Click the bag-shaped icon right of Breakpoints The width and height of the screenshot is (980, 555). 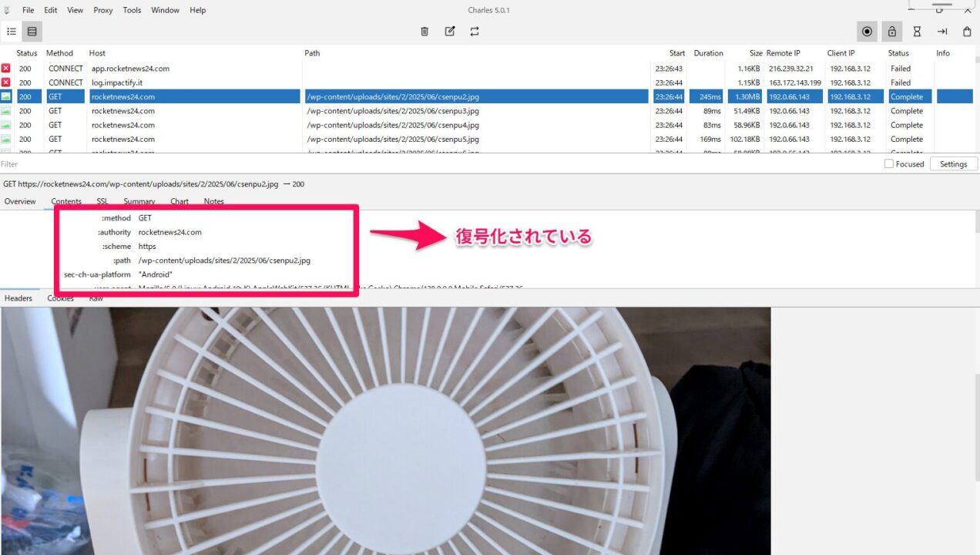(x=967, y=32)
